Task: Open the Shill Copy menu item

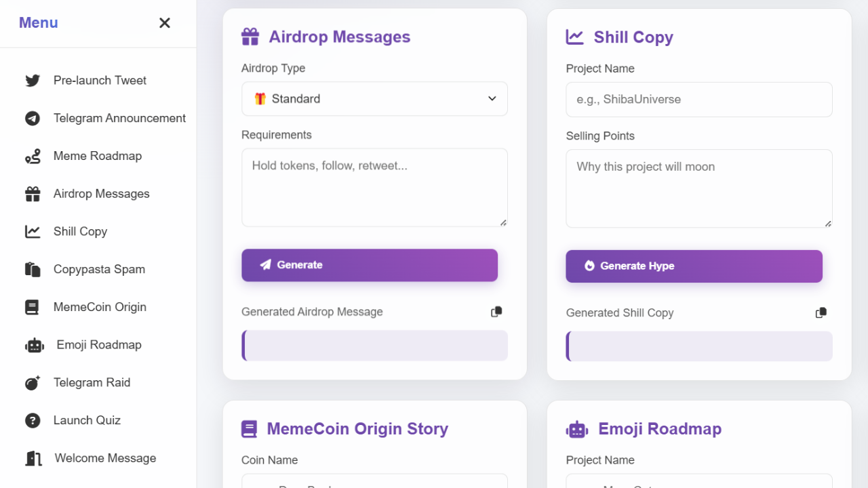Action: click(80, 231)
